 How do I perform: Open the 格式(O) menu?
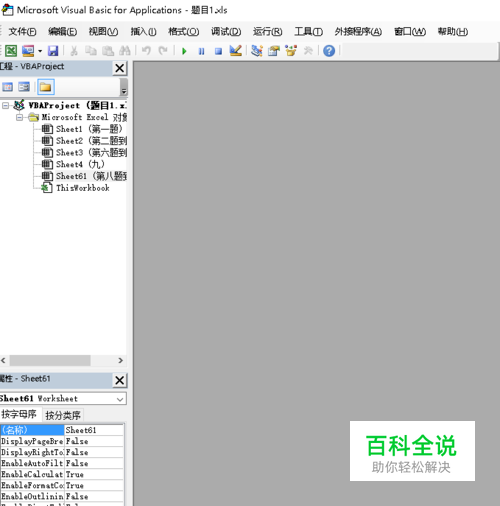(x=184, y=32)
